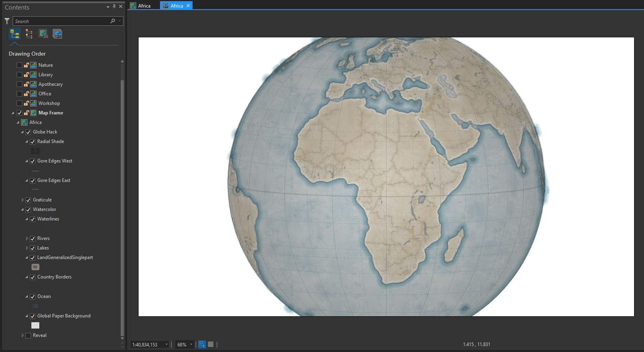The image size is (644, 352).
Task: Click the lock icon for Map Frame
Action: (x=26, y=113)
